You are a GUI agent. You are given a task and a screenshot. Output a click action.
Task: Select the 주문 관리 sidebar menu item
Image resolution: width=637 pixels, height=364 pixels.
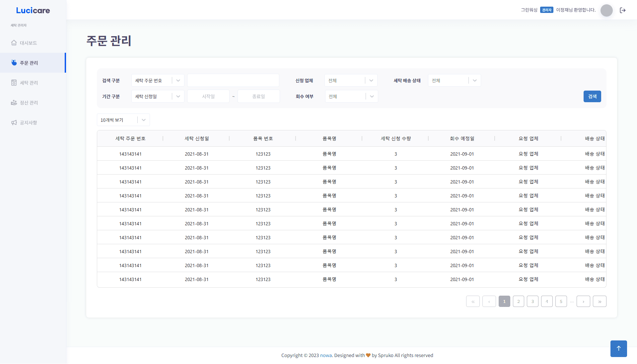[28, 63]
